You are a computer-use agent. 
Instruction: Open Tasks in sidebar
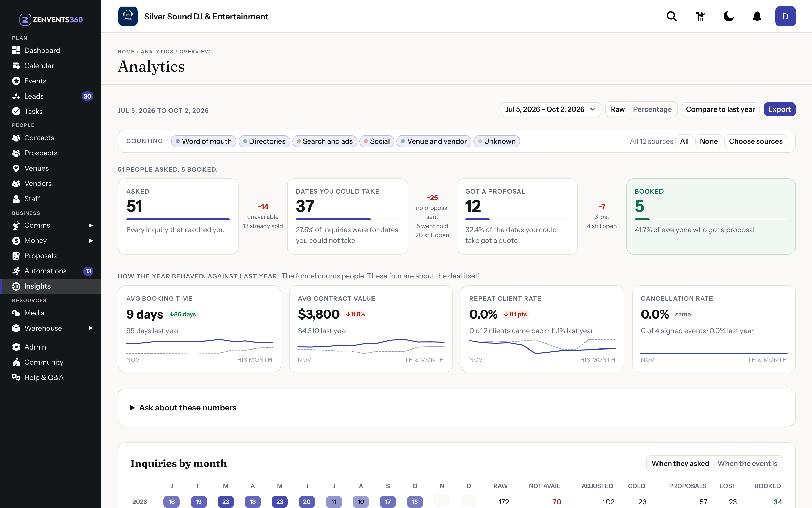51,111
